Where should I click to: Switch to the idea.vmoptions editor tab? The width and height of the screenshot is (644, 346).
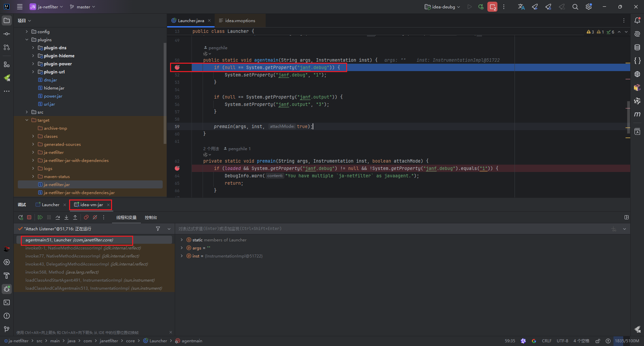coord(239,20)
